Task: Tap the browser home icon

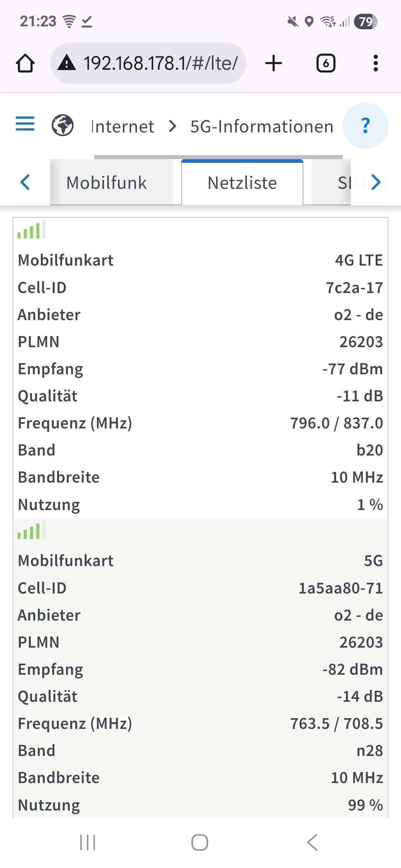Action: pos(25,63)
